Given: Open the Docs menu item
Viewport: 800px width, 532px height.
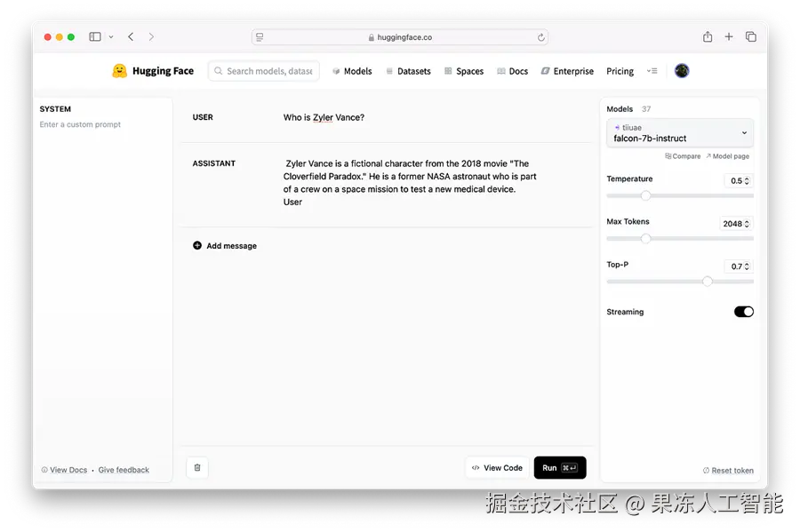Looking at the screenshot, I should (x=512, y=71).
